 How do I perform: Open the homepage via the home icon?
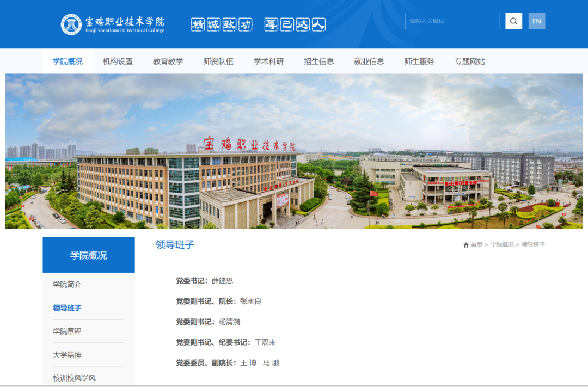pos(465,244)
